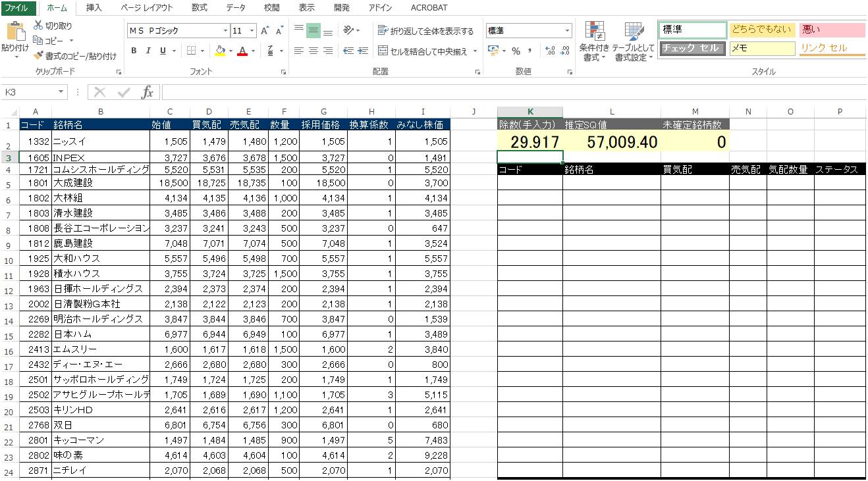The height and width of the screenshot is (481, 868).
Task: Click the format painter brush icon
Action: pos(38,56)
